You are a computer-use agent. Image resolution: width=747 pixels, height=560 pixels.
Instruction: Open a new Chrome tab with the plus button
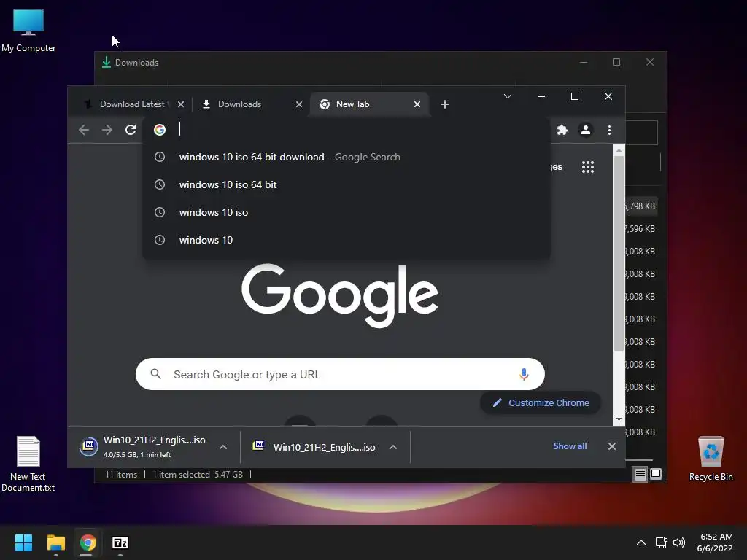click(445, 104)
